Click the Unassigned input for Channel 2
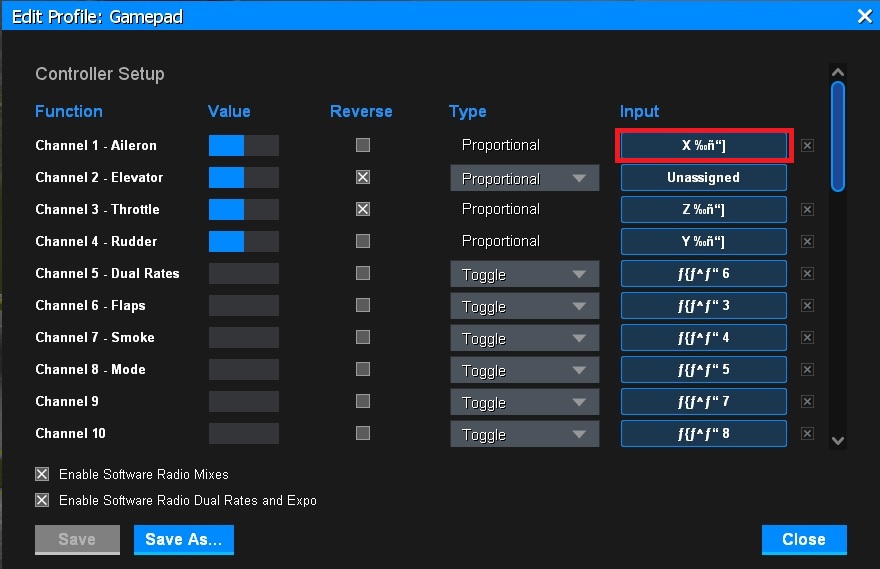Screen dimensions: 880x569 coord(703,178)
